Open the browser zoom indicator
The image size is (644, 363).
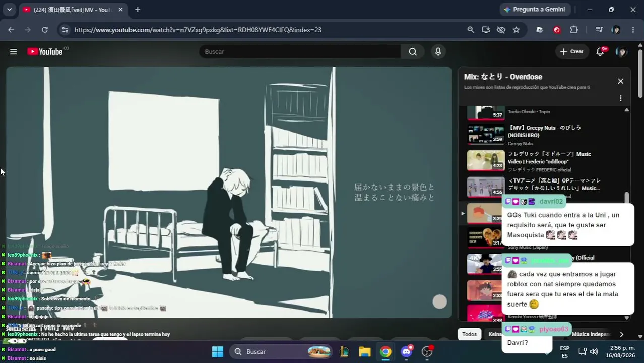[471, 30]
